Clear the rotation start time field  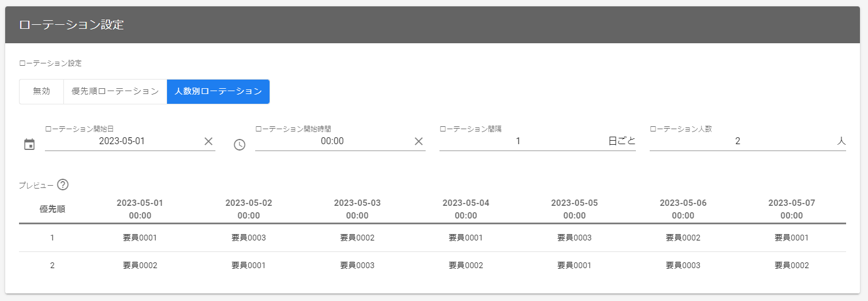pyautogui.click(x=419, y=141)
